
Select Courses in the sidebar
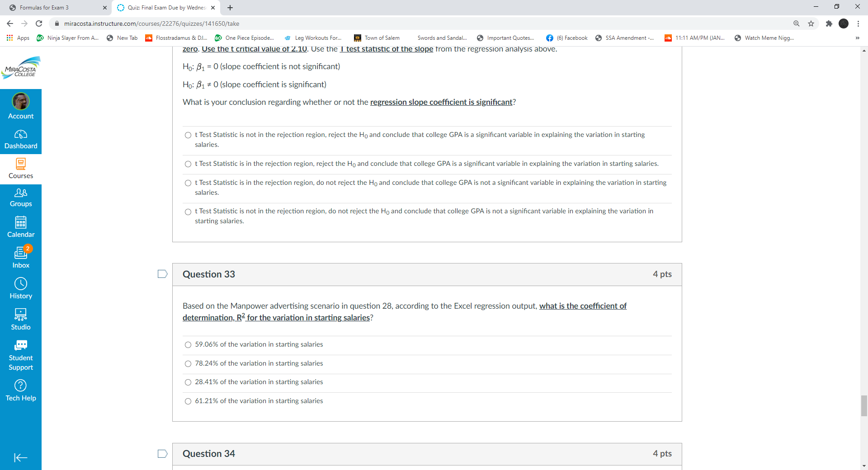tap(21, 168)
